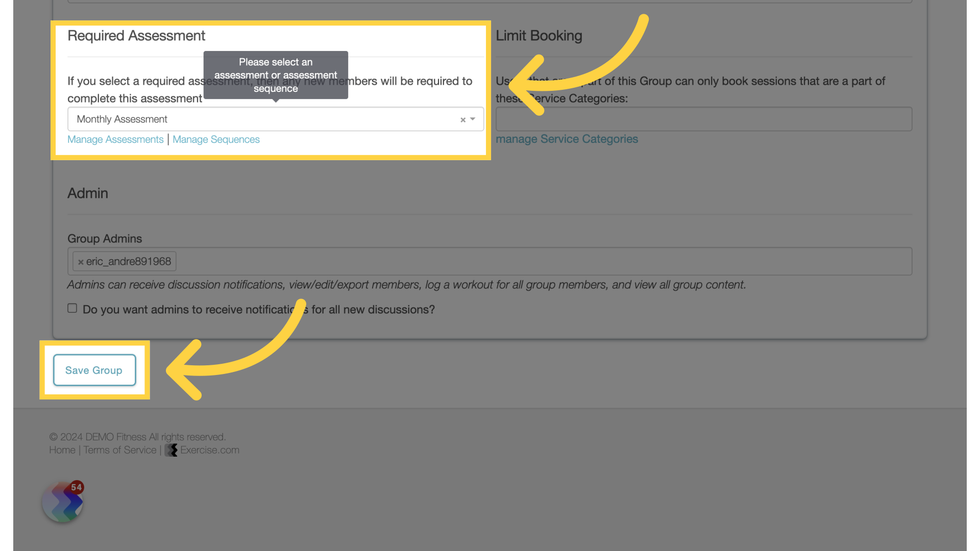Click the dropdown arrow on Required Assessment field
Viewport: 980px width, 551px height.
pos(473,118)
